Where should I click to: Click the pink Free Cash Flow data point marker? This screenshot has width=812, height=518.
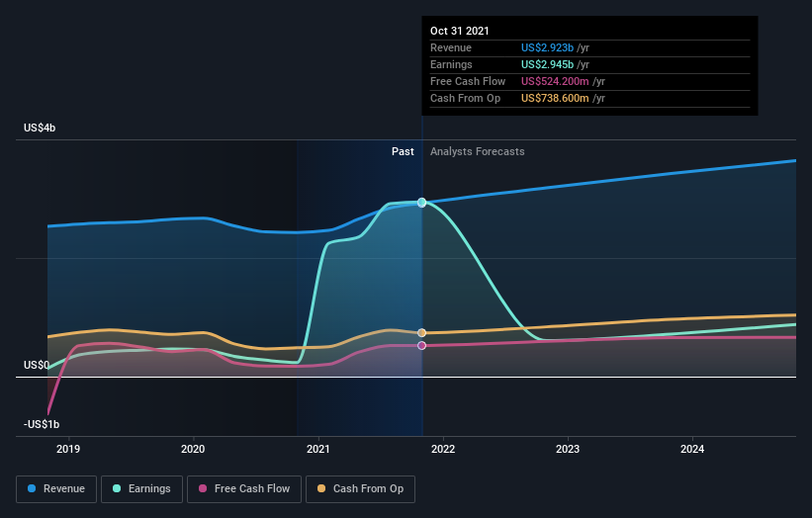(422, 345)
